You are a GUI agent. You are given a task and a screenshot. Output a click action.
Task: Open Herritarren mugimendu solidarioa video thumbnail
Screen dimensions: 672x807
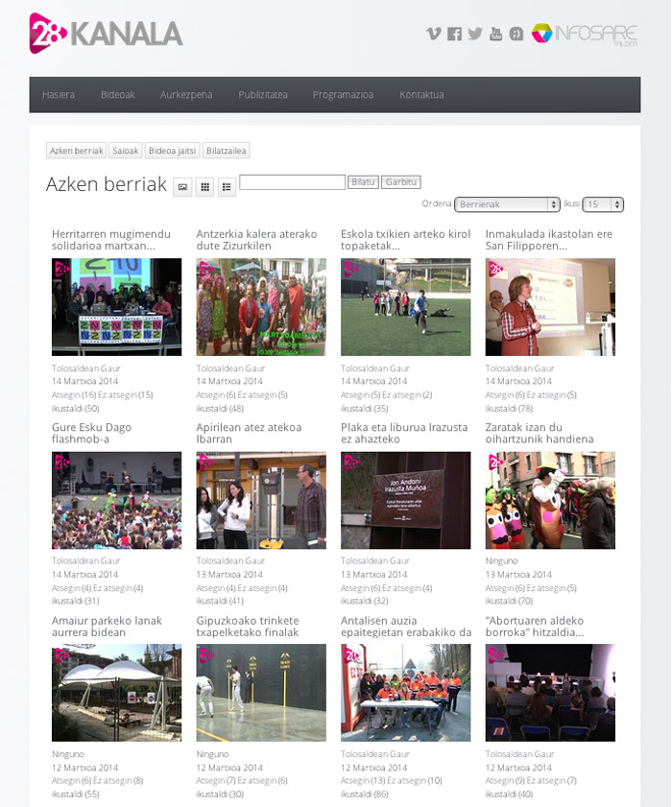(x=116, y=307)
